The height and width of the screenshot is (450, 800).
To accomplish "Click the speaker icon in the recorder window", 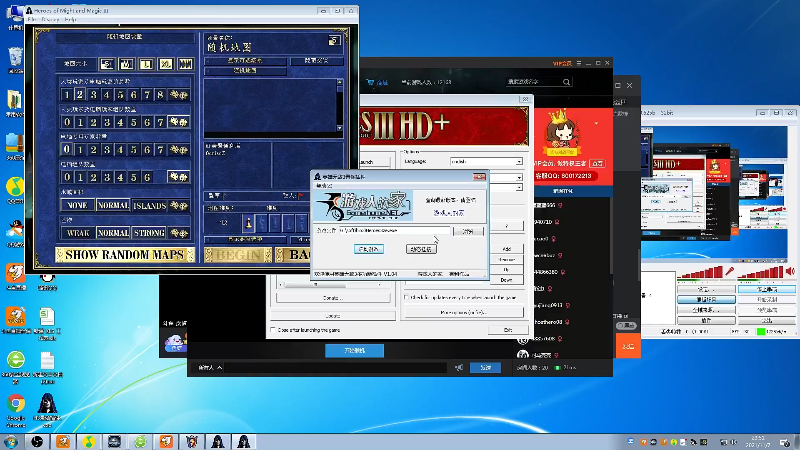I will 790,271.
